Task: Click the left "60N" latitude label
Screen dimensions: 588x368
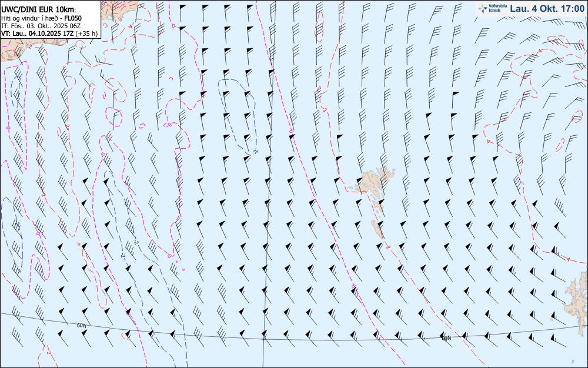Action: pyautogui.click(x=82, y=326)
